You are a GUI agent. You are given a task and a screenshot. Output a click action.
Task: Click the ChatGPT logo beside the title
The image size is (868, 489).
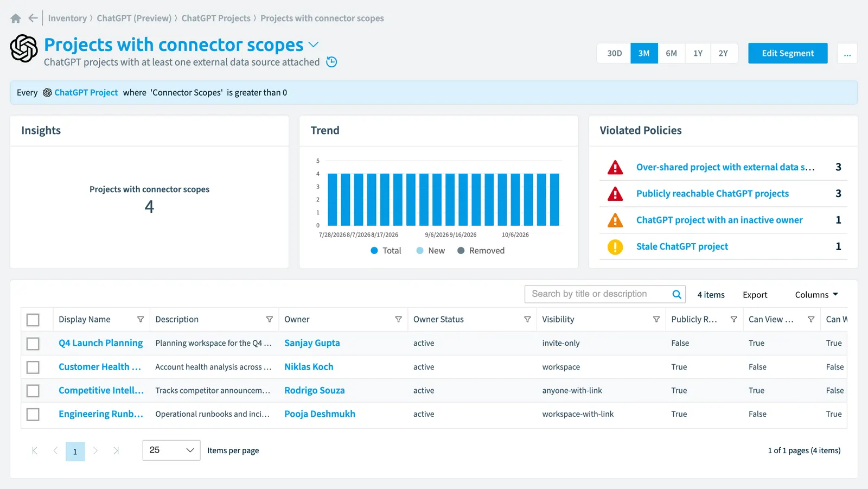[24, 48]
